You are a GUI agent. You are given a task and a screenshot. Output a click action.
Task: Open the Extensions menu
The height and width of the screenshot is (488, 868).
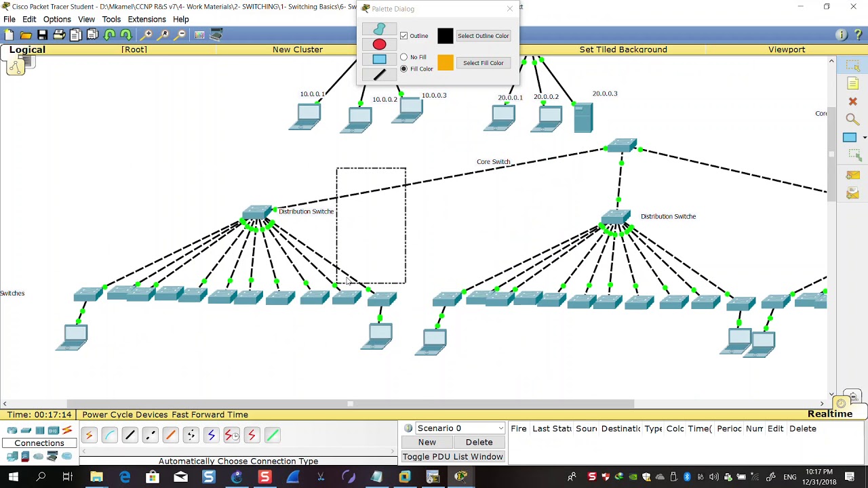pos(146,19)
